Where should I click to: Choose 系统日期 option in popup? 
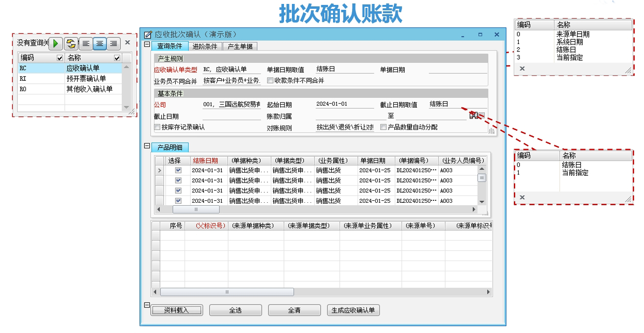click(570, 42)
